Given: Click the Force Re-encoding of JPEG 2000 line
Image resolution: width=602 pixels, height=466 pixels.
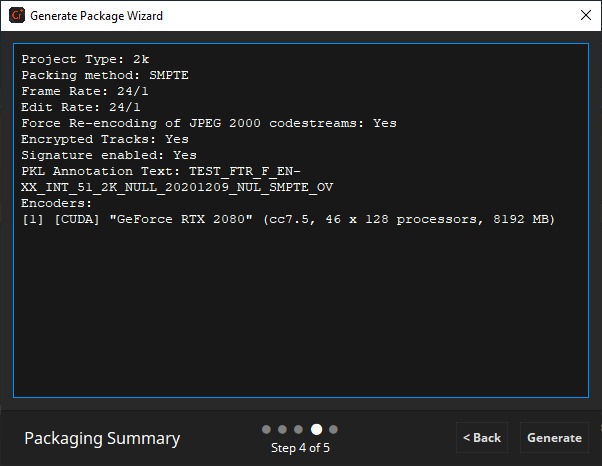Looking at the screenshot, I should [x=208, y=123].
